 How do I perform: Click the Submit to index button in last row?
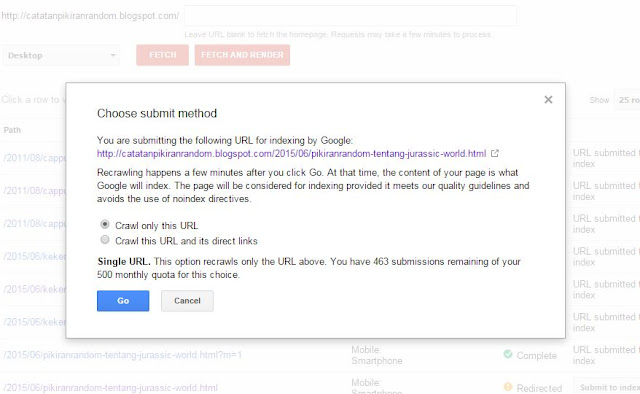(607, 387)
